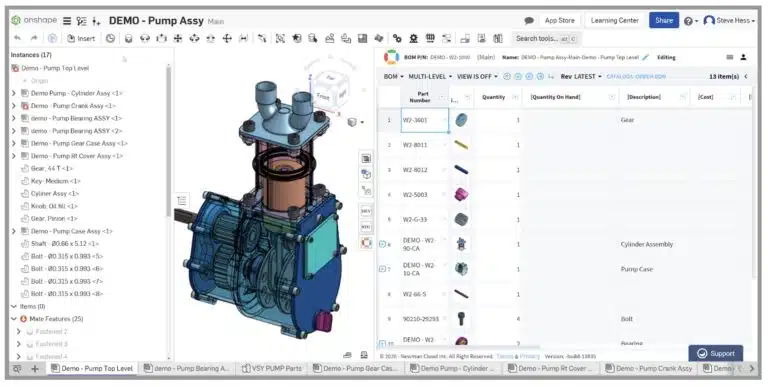The height and width of the screenshot is (387, 768).
Task: Select the W2-3601 part number cell
Action: click(x=424, y=120)
